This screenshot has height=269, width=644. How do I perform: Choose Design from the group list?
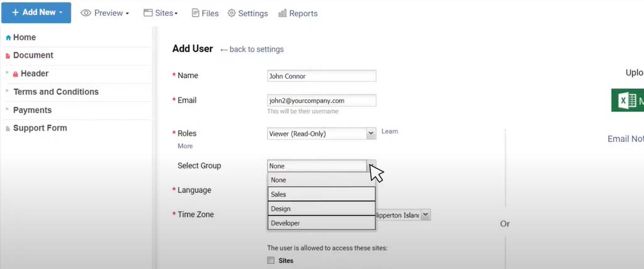pos(321,209)
